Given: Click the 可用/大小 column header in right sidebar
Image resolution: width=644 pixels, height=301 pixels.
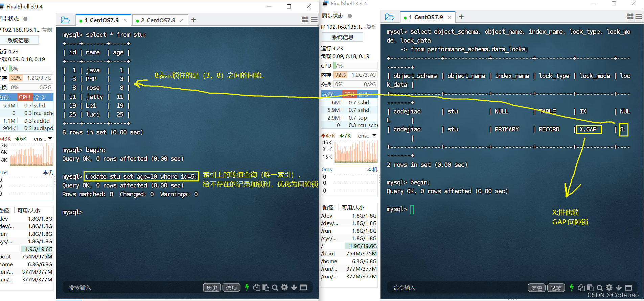Looking at the screenshot, I should 353,207.
